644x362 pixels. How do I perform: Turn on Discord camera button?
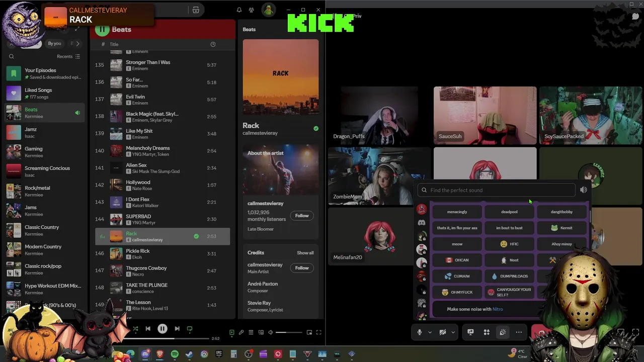pos(443,332)
